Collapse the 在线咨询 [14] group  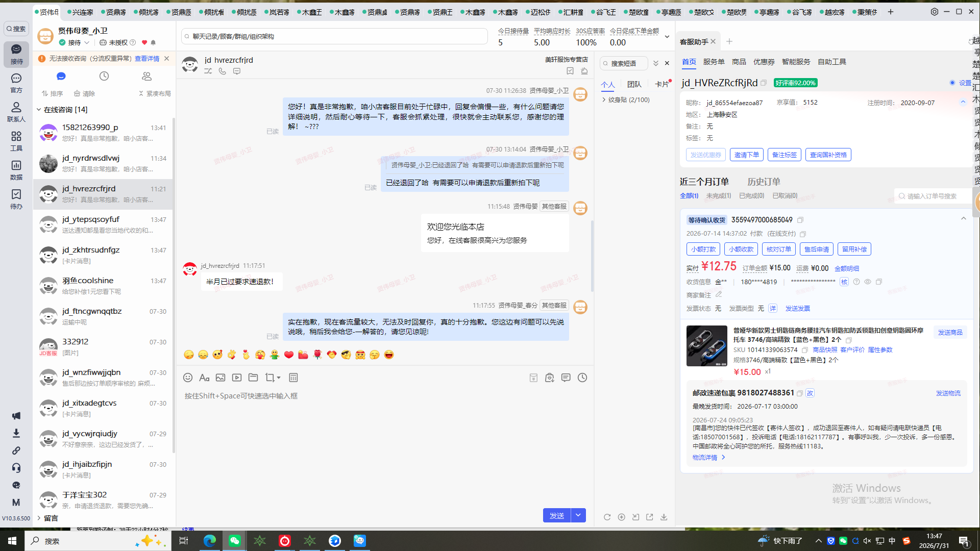point(39,110)
